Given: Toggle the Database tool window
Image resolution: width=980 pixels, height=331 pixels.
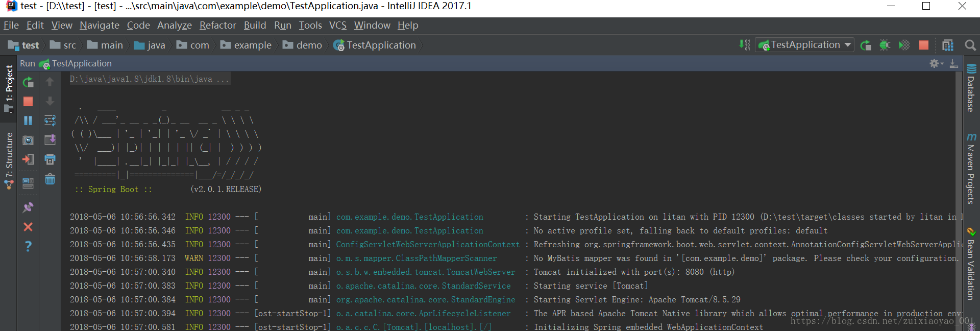Looking at the screenshot, I should (x=971, y=88).
